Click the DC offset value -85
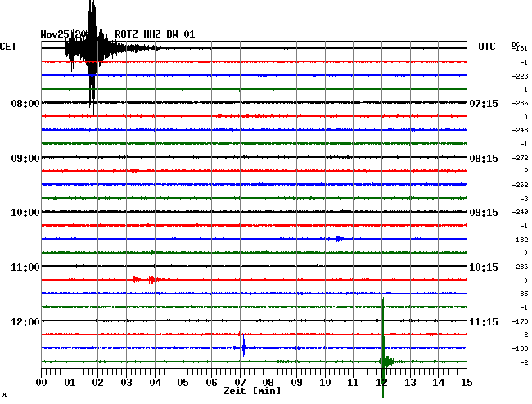 coord(522,294)
